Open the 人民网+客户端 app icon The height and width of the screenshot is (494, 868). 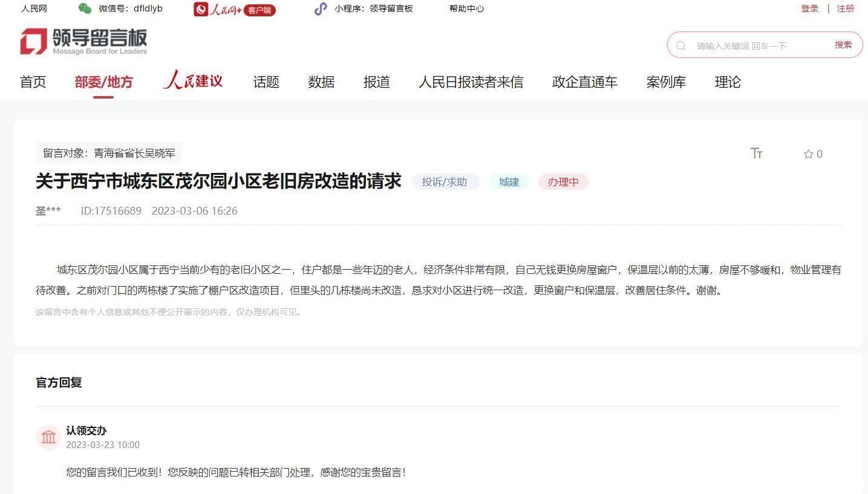(x=235, y=9)
